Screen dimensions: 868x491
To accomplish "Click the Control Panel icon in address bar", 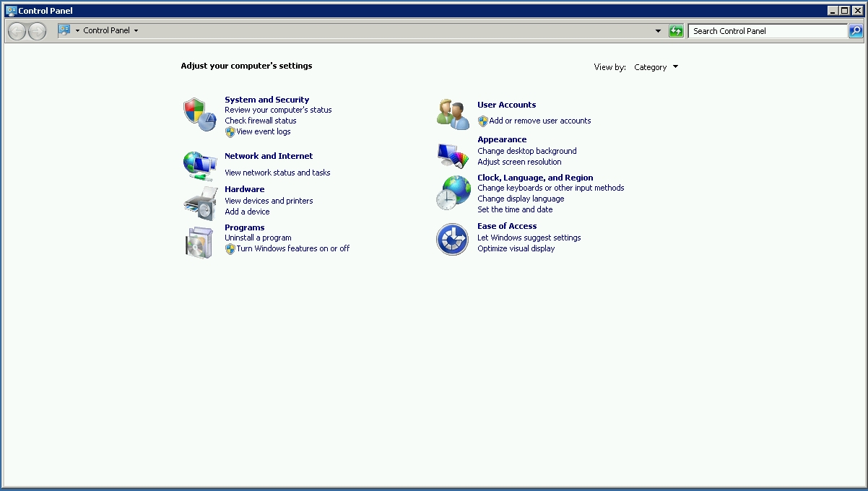I will 64,30.
